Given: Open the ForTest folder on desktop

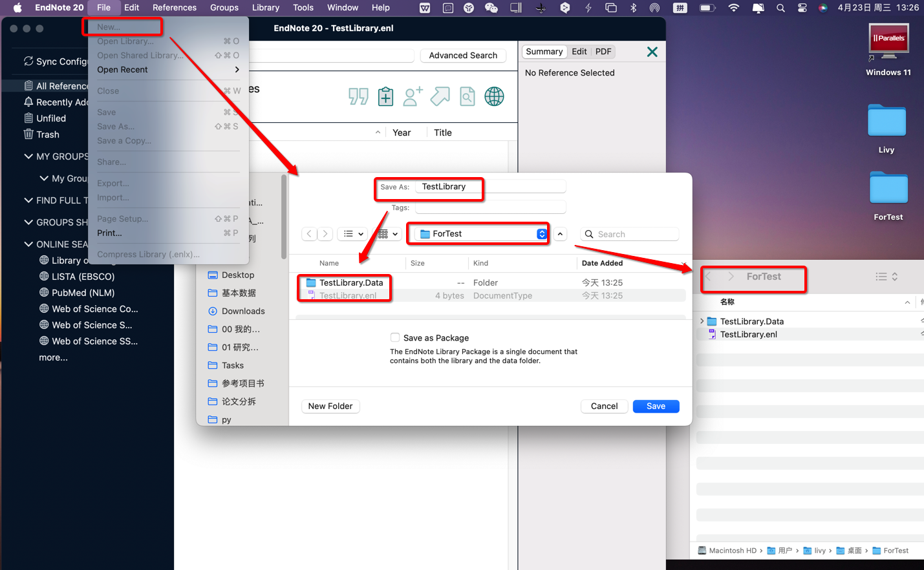Looking at the screenshot, I should 888,195.
